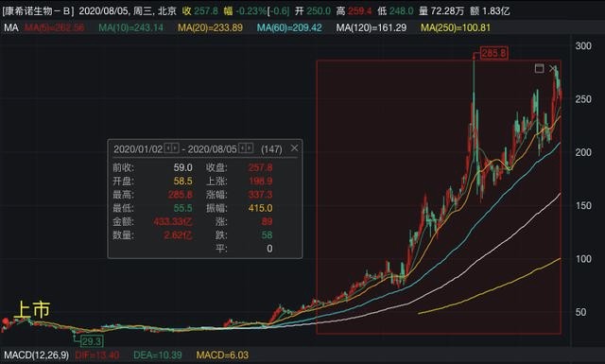Screen dimensions: 605x364
Task: Select 涨 days count 89
Action: [267, 221]
